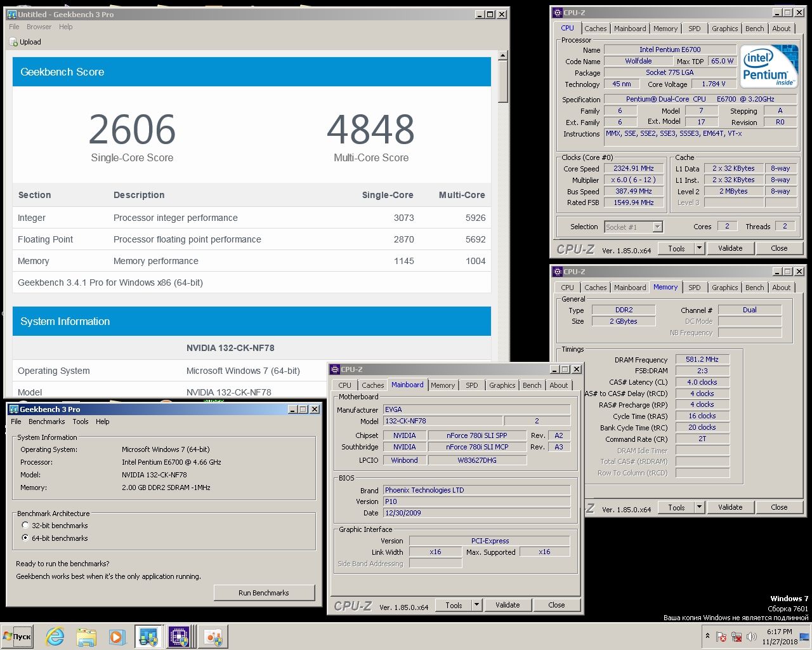The width and height of the screenshot is (812, 650).
Task: Click scroll up arrow in Geekbench results
Action: tap(503, 56)
